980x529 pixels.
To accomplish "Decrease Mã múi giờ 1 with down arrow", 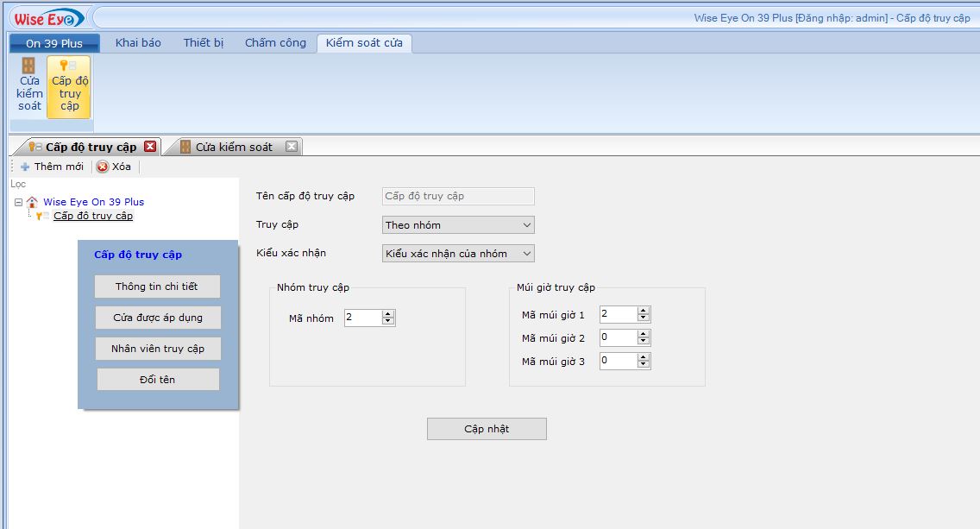I will 644,318.
